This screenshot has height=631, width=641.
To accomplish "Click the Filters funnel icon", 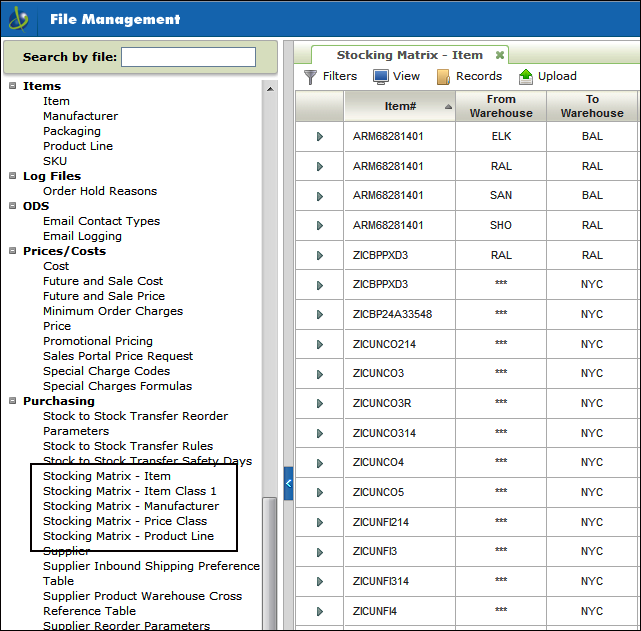I will 311,76.
